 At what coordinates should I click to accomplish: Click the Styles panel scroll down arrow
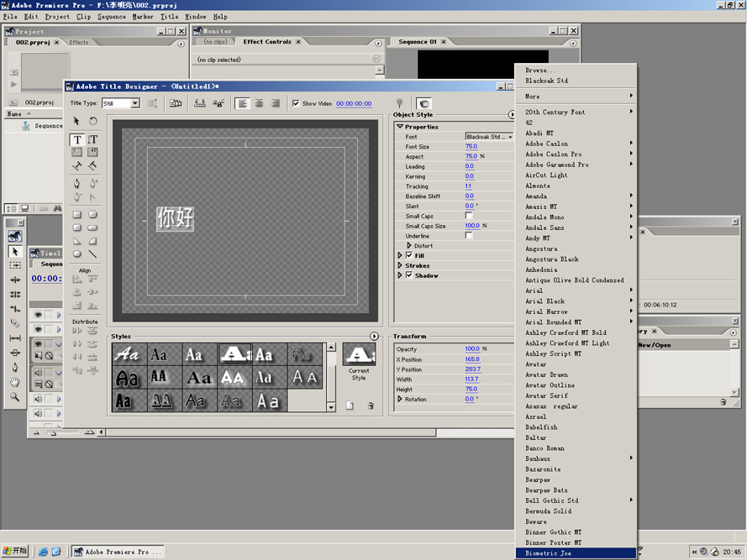click(331, 407)
